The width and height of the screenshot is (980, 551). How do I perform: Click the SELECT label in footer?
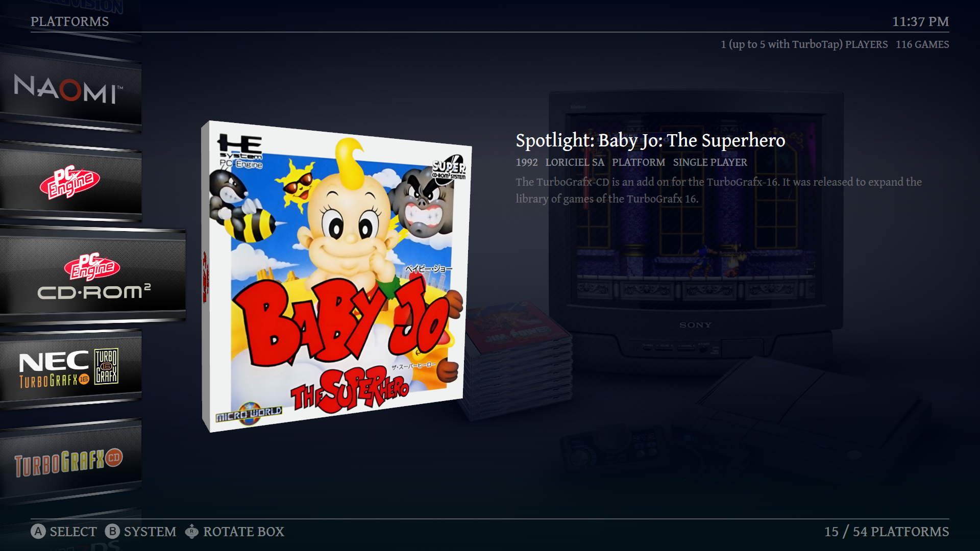tap(73, 532)
